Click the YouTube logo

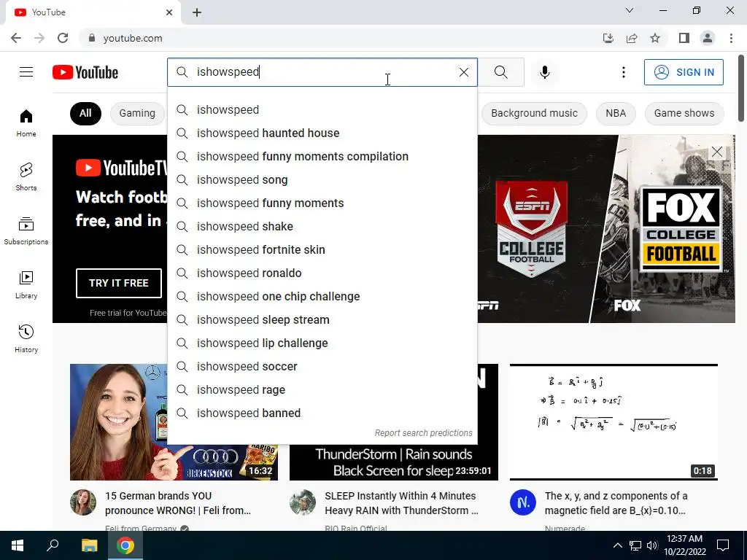(85, 72)
